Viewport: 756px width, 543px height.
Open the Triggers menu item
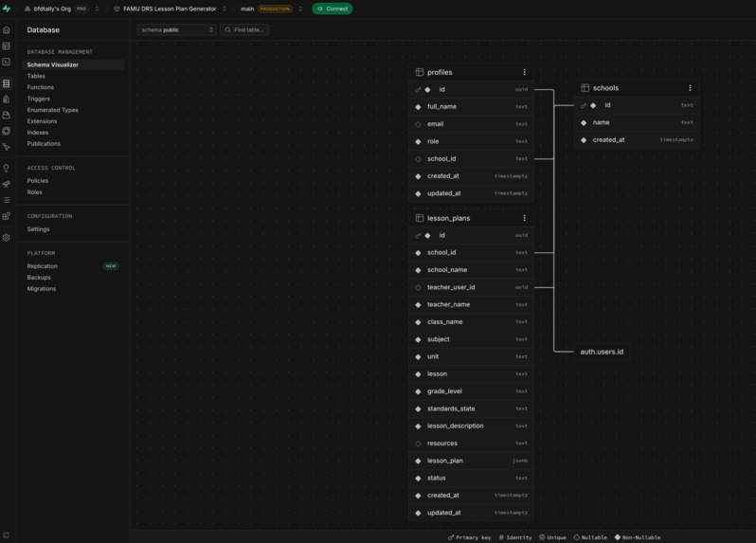(39, 99)
